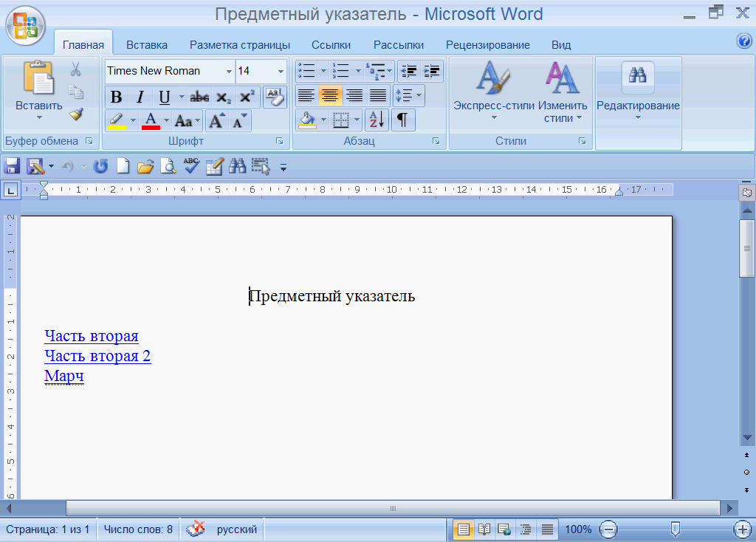The height and width of the screenshot is (542, 756).
Task: Click the Redo repeat arrow
Action: click(x=100, y=167)
